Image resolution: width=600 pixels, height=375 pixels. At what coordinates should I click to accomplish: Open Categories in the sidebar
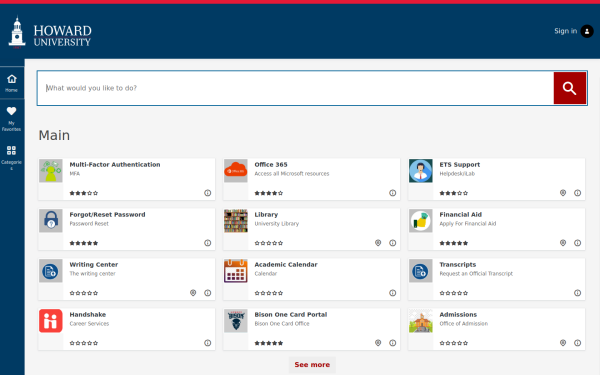coord(11,157)
